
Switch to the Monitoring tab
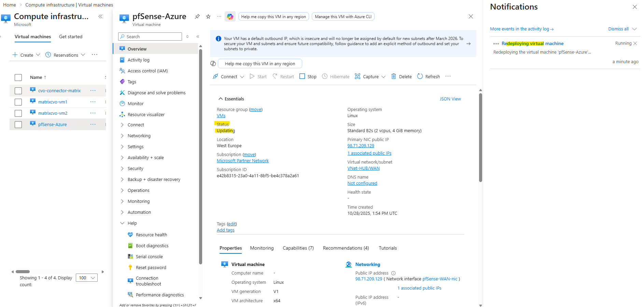(x=262, y=248)
